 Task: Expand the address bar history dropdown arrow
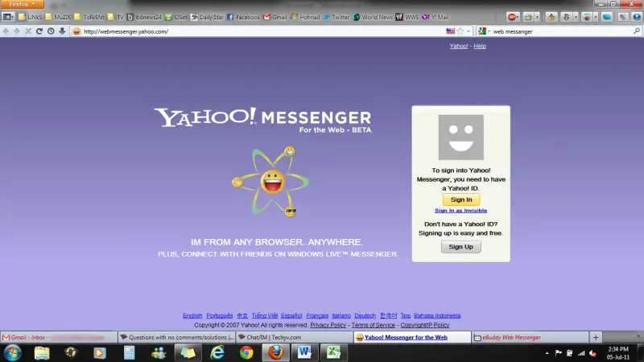pyautogui.click(x=469, y=31)
